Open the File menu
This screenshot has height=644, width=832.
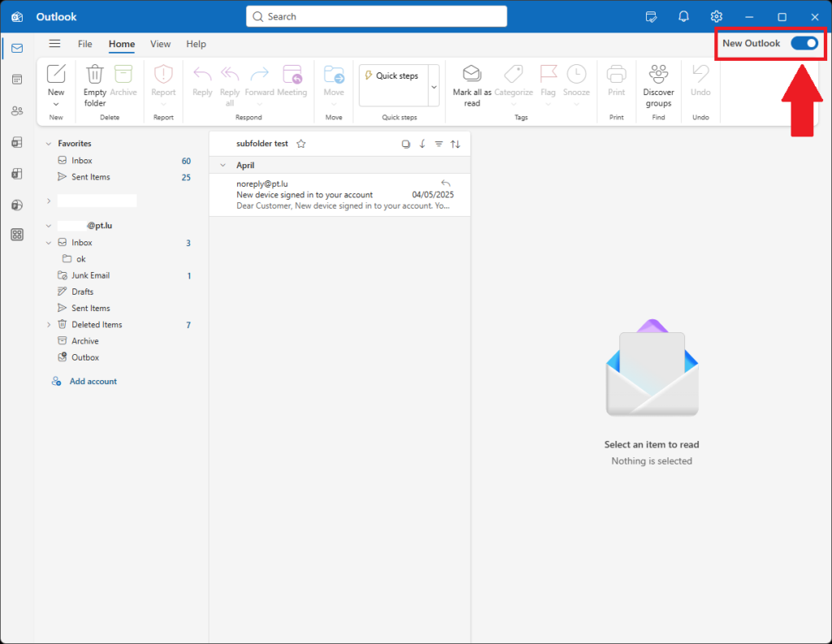tap(84, 44)
